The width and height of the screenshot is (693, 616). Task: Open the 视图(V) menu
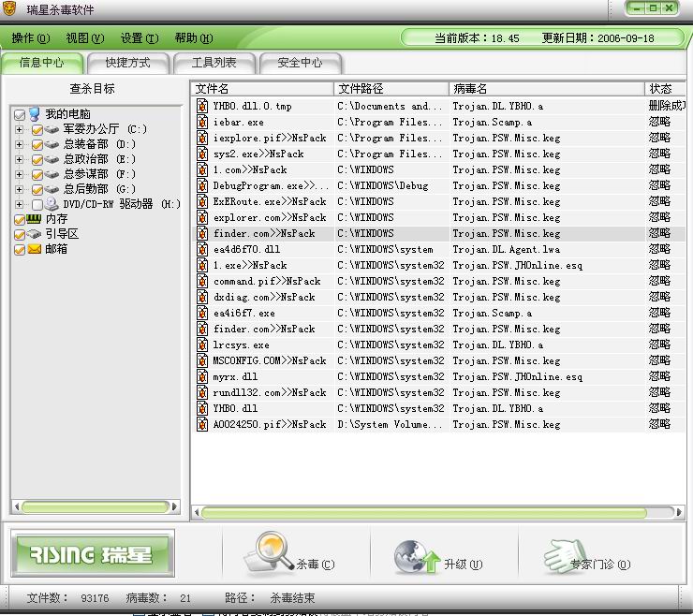click(85, 38)
